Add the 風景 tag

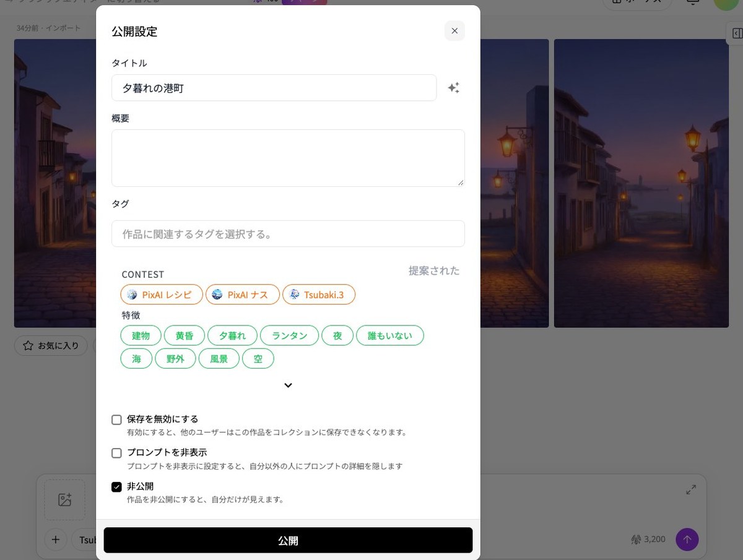(x=219, y=359)
